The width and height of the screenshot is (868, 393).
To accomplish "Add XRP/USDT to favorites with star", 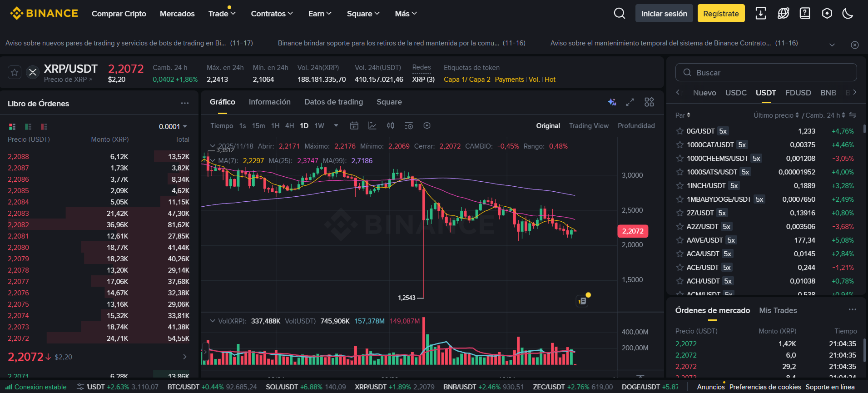I will (15, 72).
